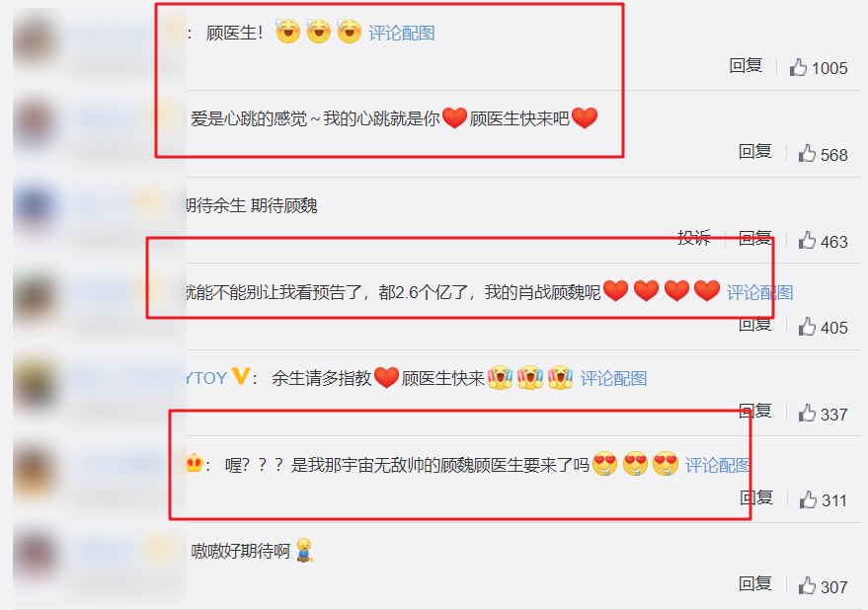Click the orange V verified badge

[240, 376]
